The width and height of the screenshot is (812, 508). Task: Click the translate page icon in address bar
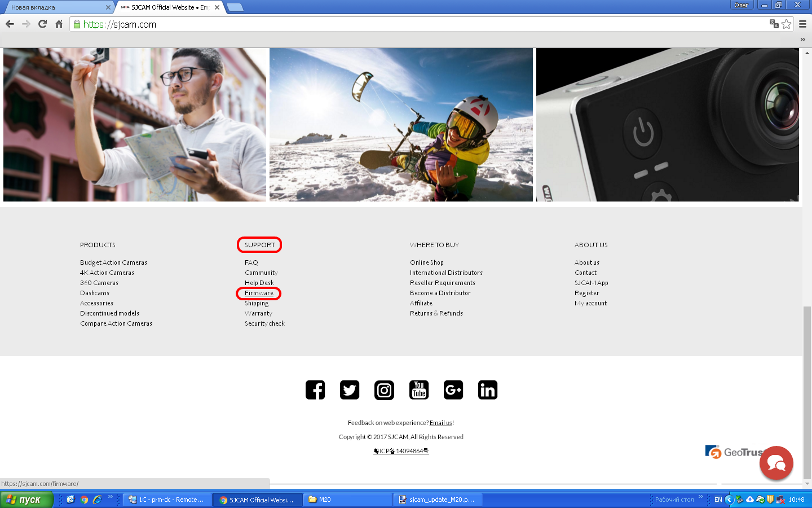point(774,24)
